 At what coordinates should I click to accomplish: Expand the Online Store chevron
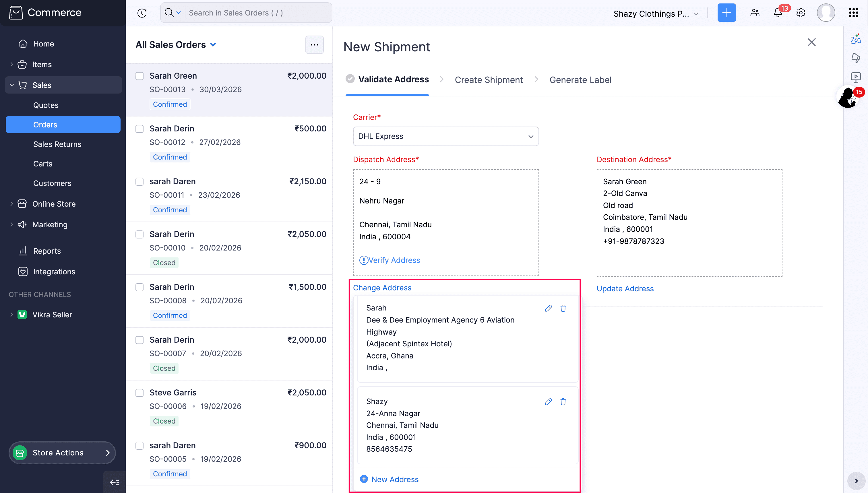pos(11,204)
